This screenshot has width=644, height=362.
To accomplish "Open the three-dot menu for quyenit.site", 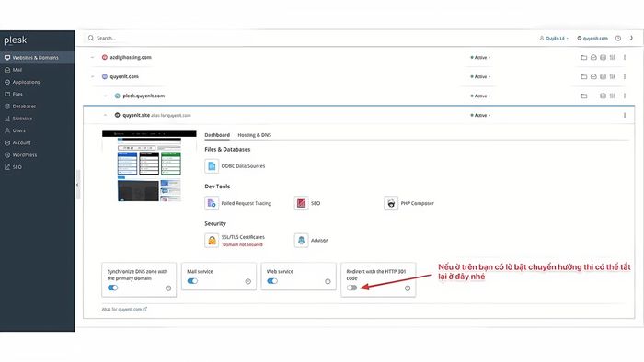I will click(x=625, y=115).
